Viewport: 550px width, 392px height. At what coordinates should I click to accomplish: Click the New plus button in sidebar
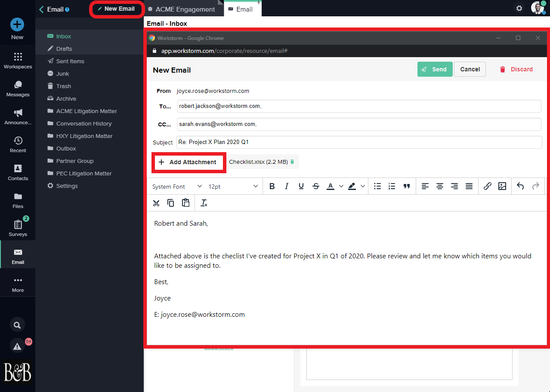17,24
